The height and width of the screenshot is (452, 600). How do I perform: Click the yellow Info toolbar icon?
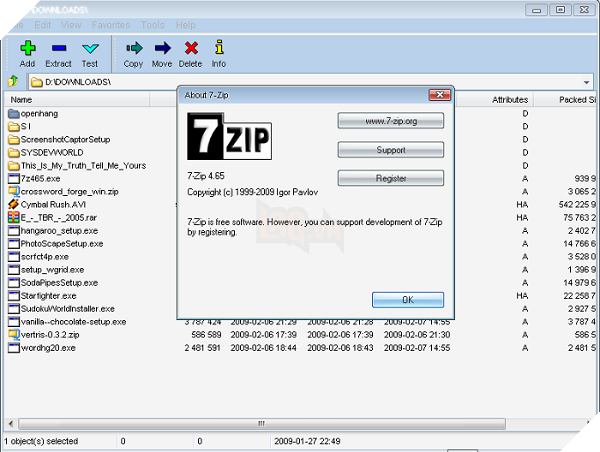(x=219, y=48)
